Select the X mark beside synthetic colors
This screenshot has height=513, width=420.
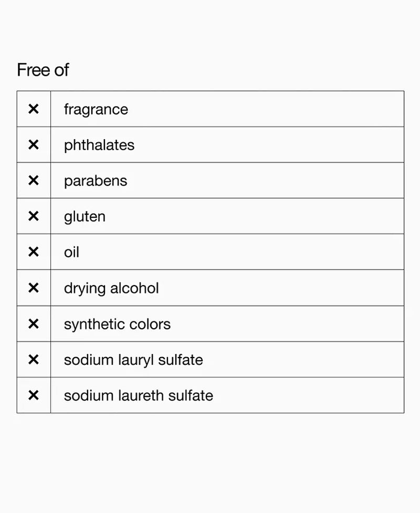[x=33, y=324]
